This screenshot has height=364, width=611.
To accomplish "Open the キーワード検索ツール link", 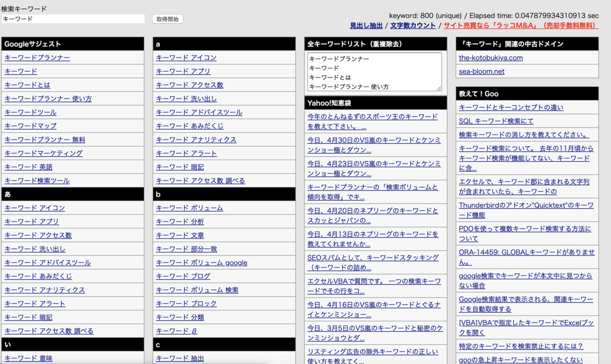I will pyautogui.click(x=37, y=181).
